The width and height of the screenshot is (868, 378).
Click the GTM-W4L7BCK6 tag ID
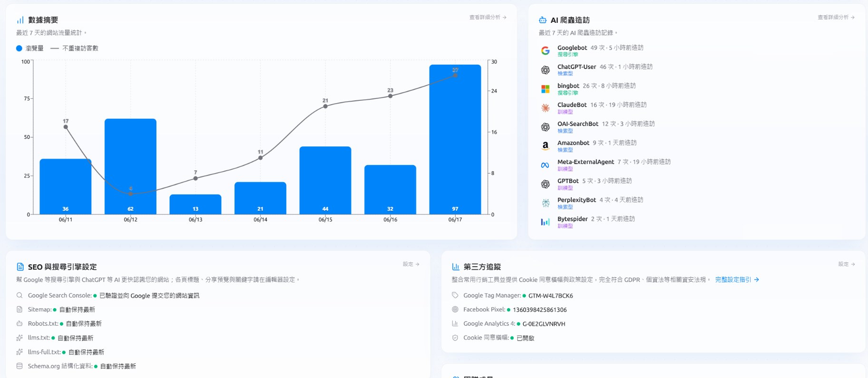550,296
